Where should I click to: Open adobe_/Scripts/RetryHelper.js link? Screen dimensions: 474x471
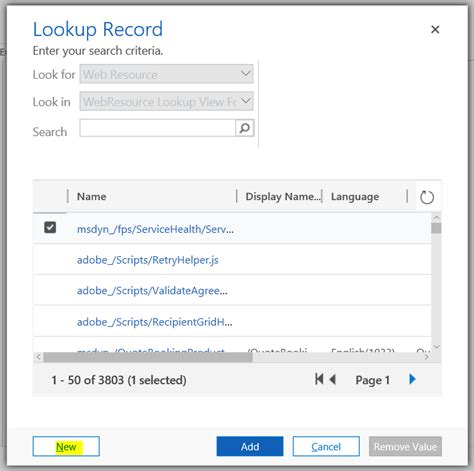click(148, 260)
